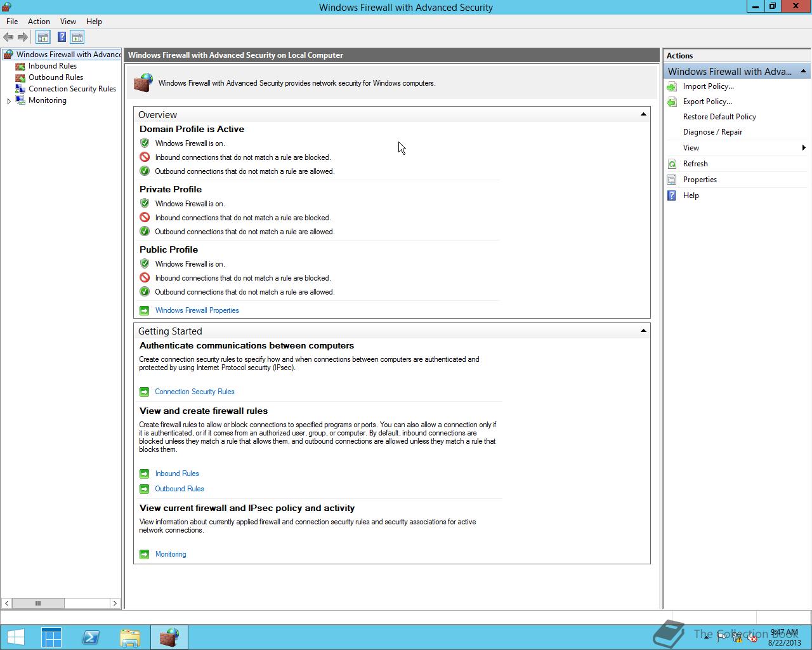812x650 pixels.
Task: Open File Explorer from the taskbar
Action: tap(130, 637)
